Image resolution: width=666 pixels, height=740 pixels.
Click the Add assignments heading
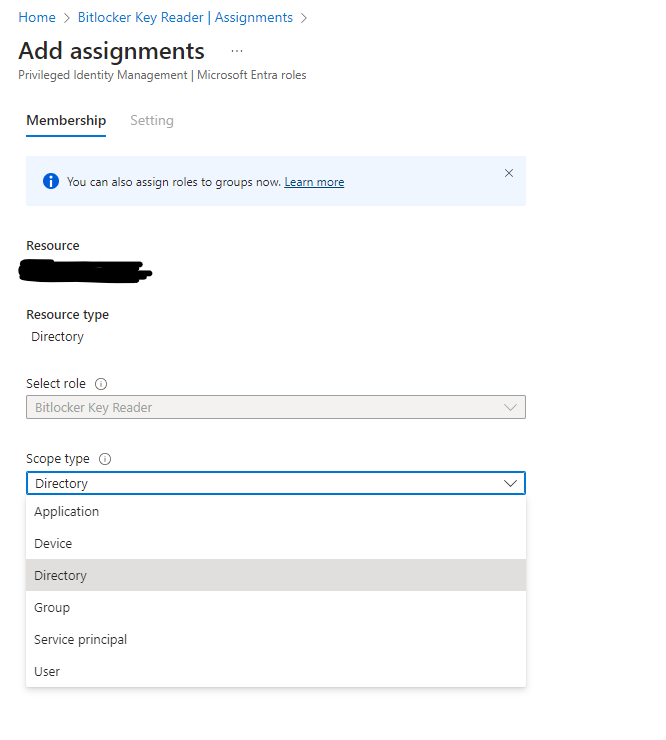tap(111, 51)
